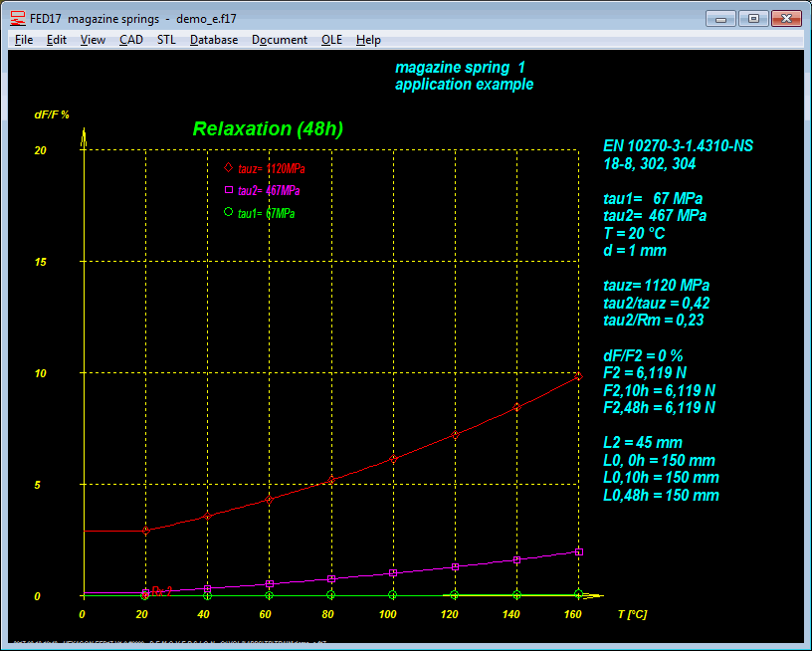Click the 'tauz= 1120 MPa' info value
Image resolution: width=812 pixels, height=651 pixels.
656,286
